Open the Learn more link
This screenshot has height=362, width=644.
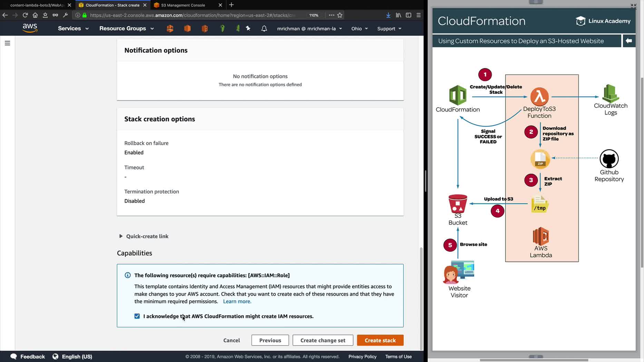click(237, 301)
